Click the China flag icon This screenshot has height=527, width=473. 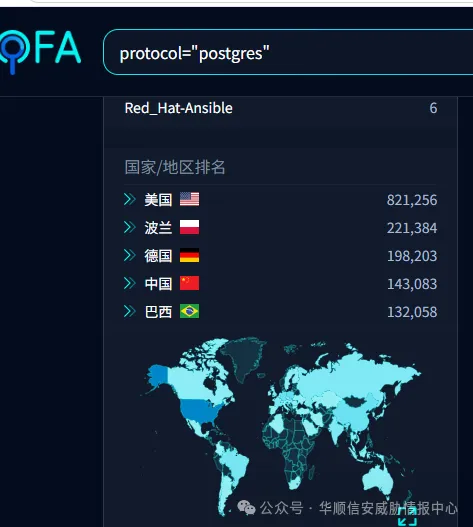click(189, 283)
